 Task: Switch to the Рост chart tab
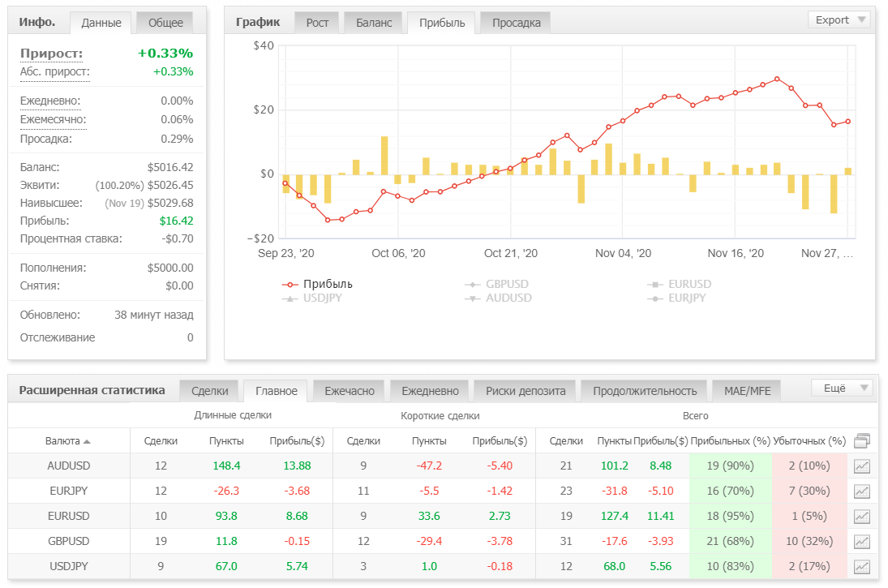point(317,23)
